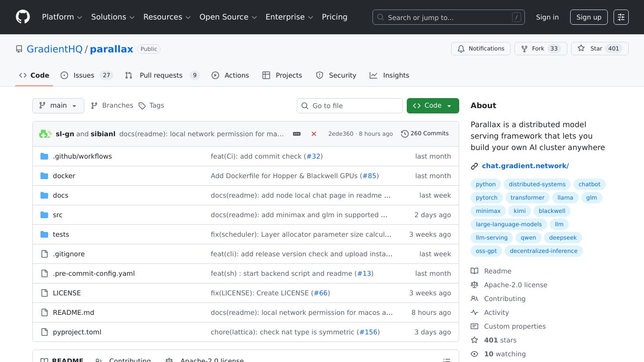Click the Notifications bell button
This screenshot has height=362, width=644.
coord(481,49)
